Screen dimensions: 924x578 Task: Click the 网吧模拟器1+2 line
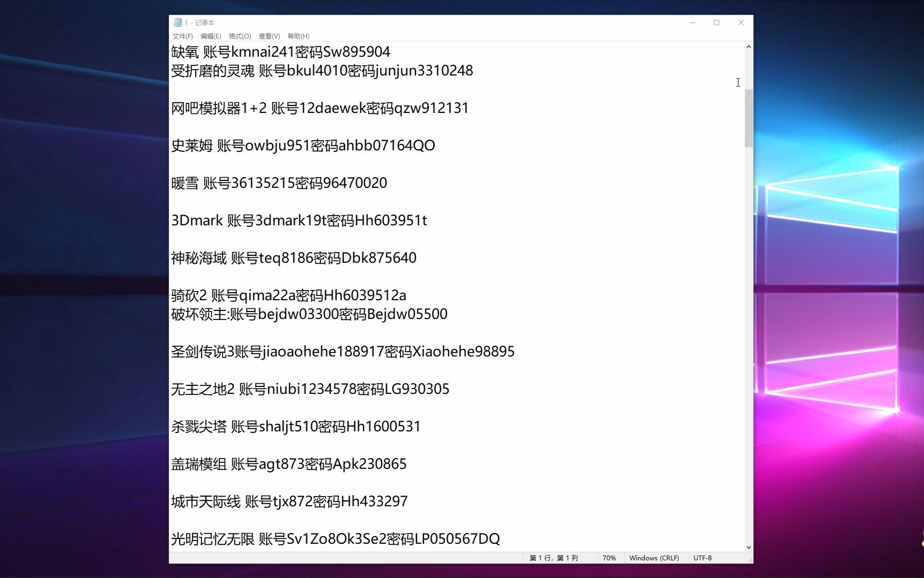pos(320,108)
